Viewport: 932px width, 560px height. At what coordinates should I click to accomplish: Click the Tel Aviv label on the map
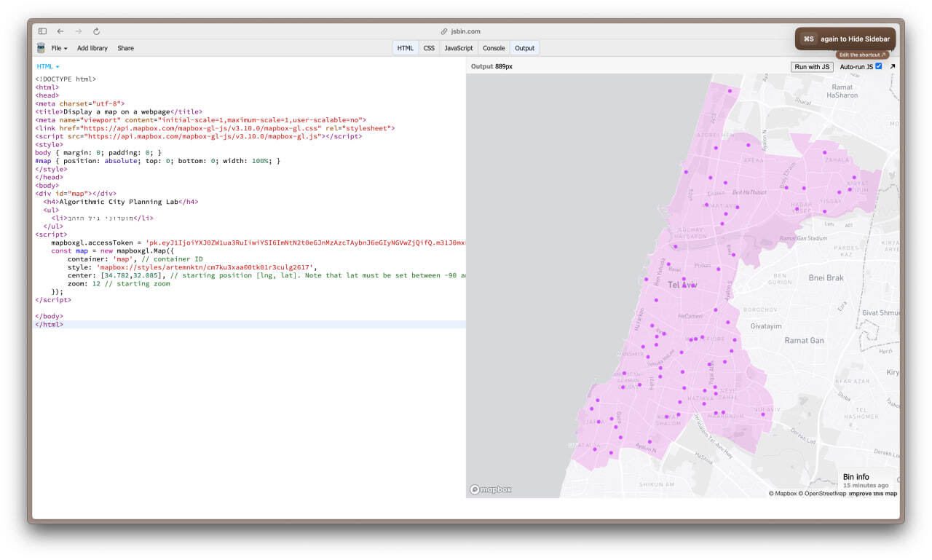click(682, 285)
